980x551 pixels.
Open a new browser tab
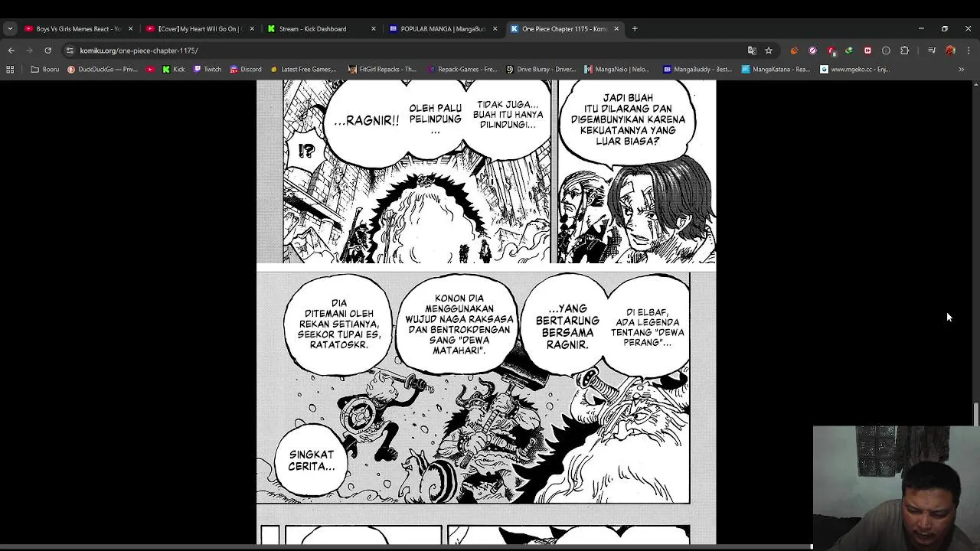(x=635, y=28)
